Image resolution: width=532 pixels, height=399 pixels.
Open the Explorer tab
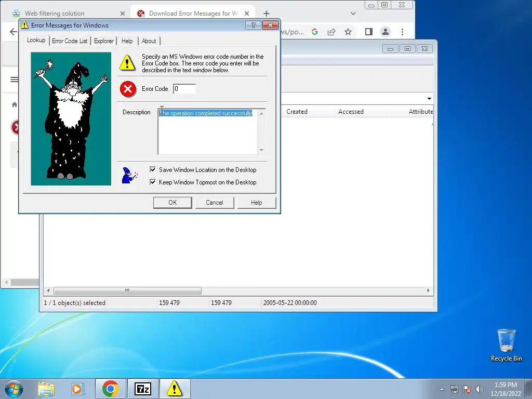tap(104, 41)
